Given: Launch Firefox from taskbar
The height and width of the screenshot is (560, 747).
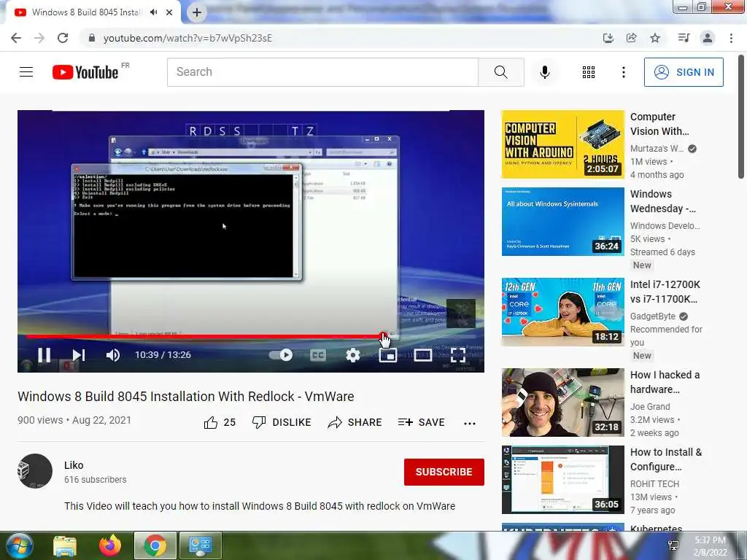Looking at the screenshot, I should (x=110, y=545).
